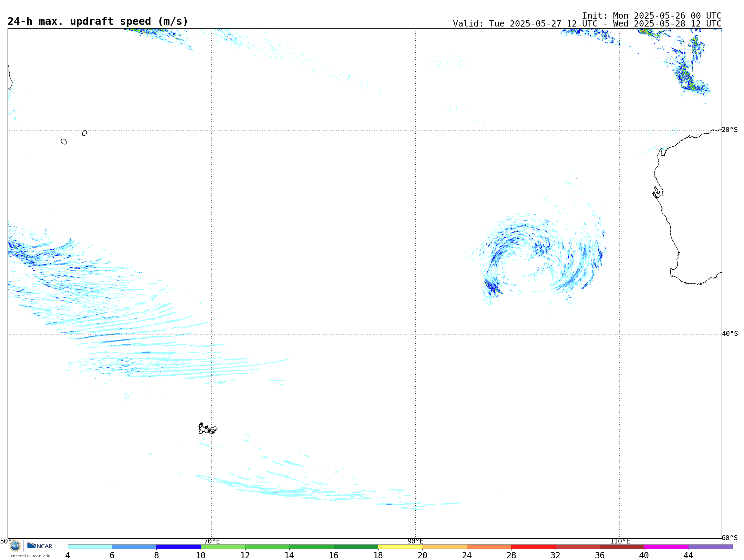
Task: Select the light orange 20–24 m/s swatch
Action: pos(445,547)
